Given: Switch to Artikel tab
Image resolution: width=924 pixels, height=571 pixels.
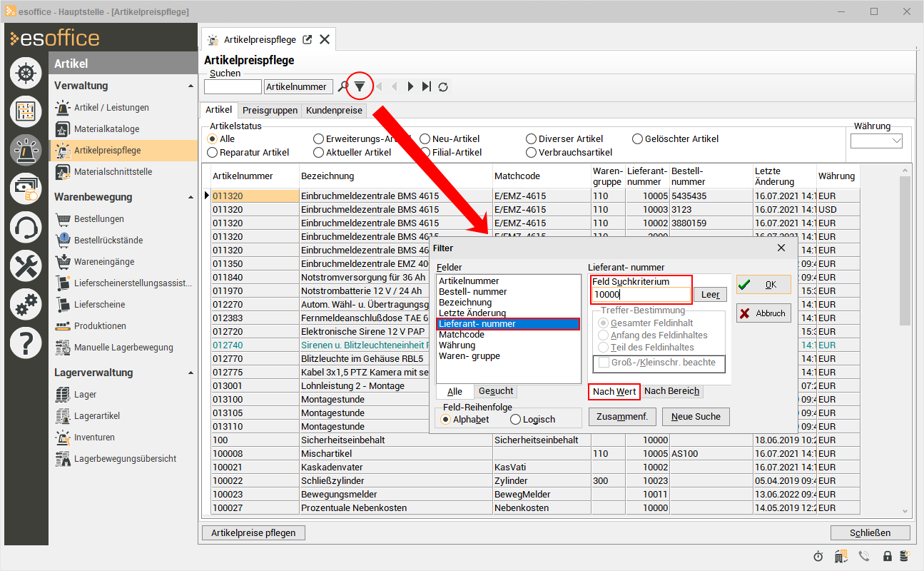Looking at the screenshot, I should (218, 110).
